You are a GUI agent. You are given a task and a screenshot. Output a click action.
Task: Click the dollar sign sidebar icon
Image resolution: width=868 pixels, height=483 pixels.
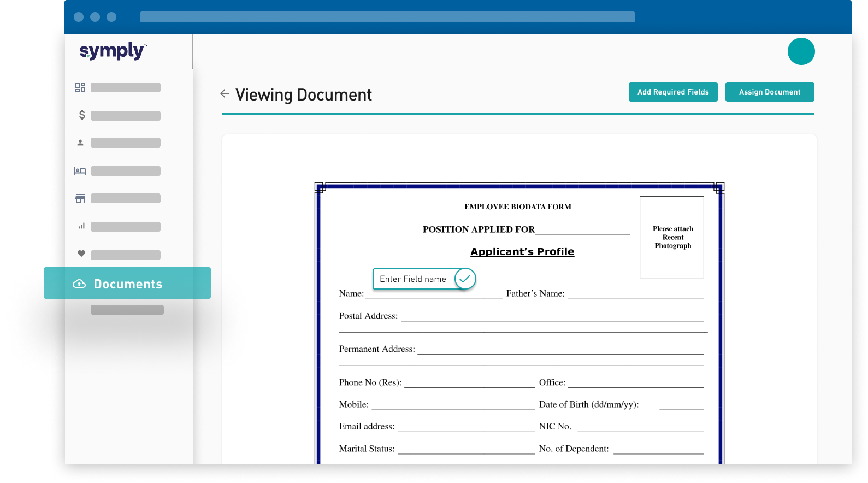click(x=82, y=115)
